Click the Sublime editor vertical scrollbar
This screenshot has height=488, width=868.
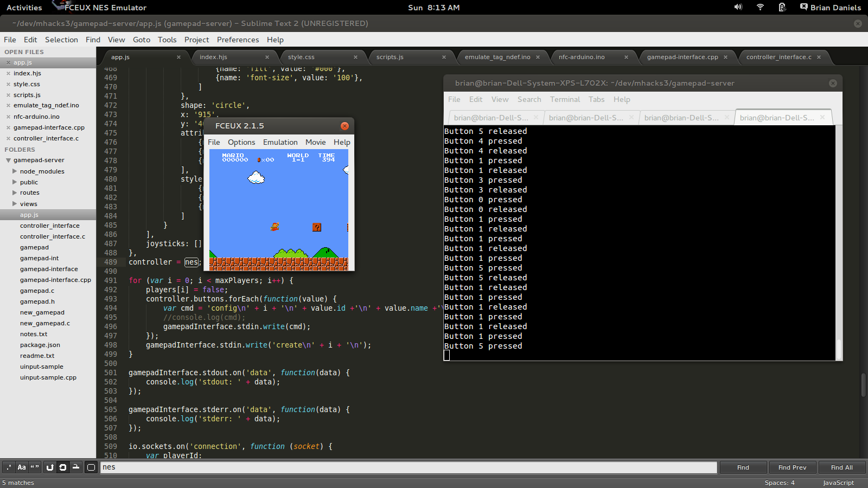coord(863,385)
